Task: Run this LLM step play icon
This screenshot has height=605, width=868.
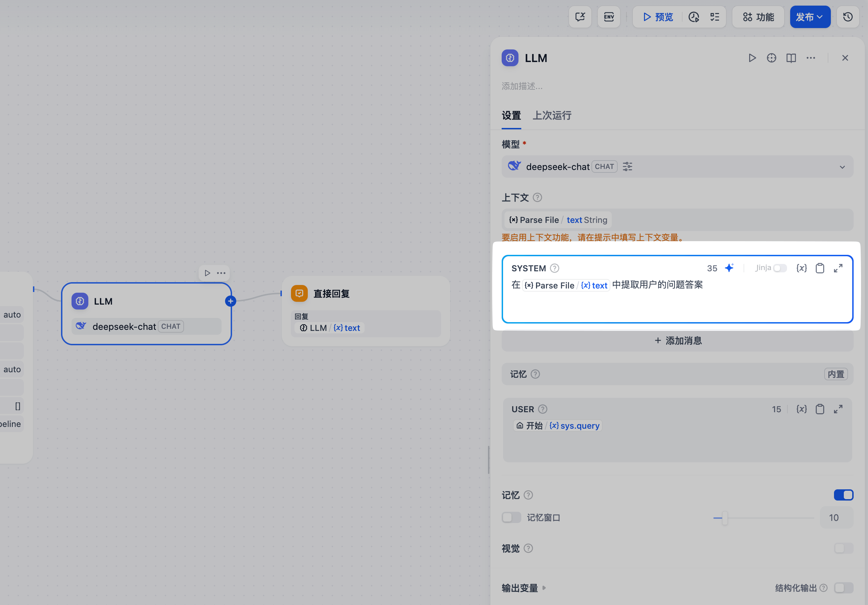Action: click(752, 58)
